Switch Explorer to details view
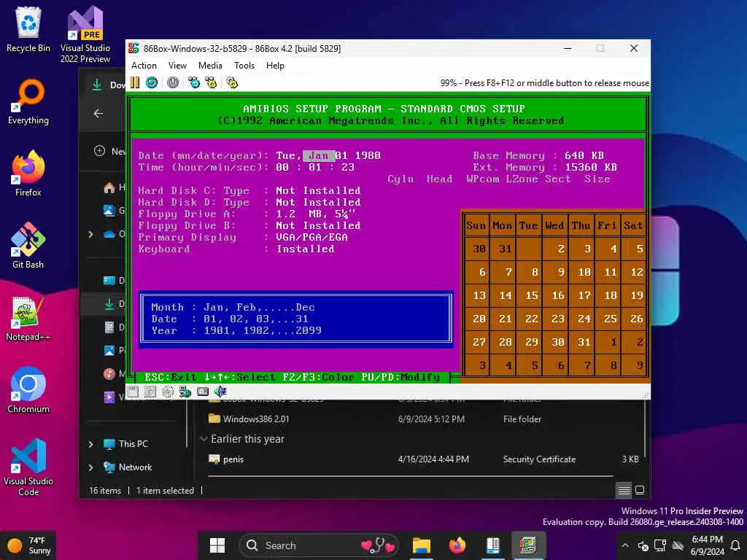 pyautogui.click(x=624, y=490)
